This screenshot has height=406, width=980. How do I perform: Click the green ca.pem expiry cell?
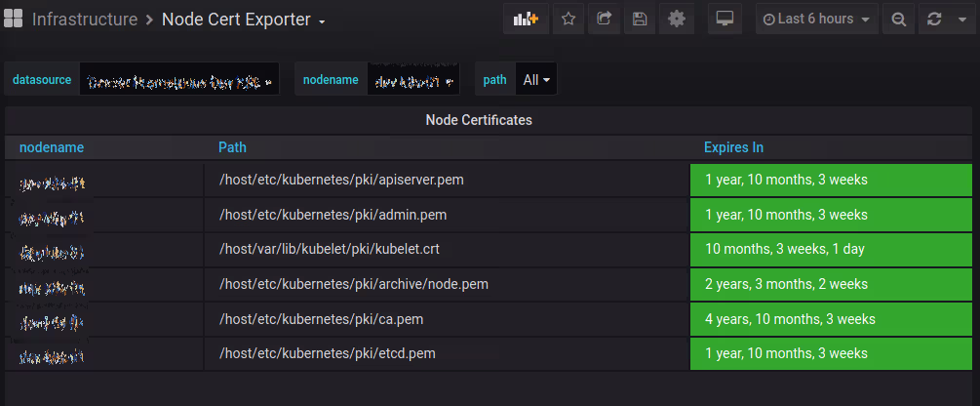(x=830, y=319)
